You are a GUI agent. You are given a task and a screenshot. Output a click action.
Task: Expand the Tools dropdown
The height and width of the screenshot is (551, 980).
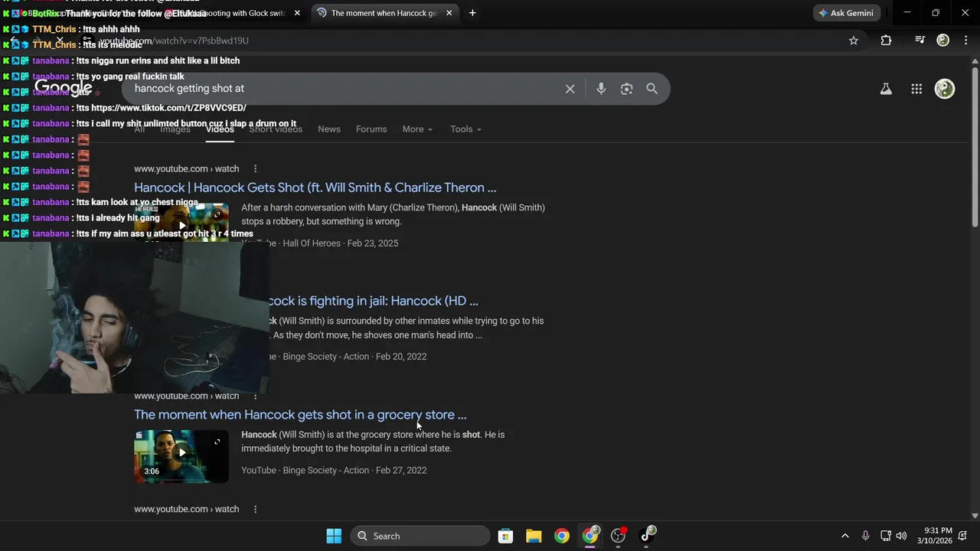point(465,129)
